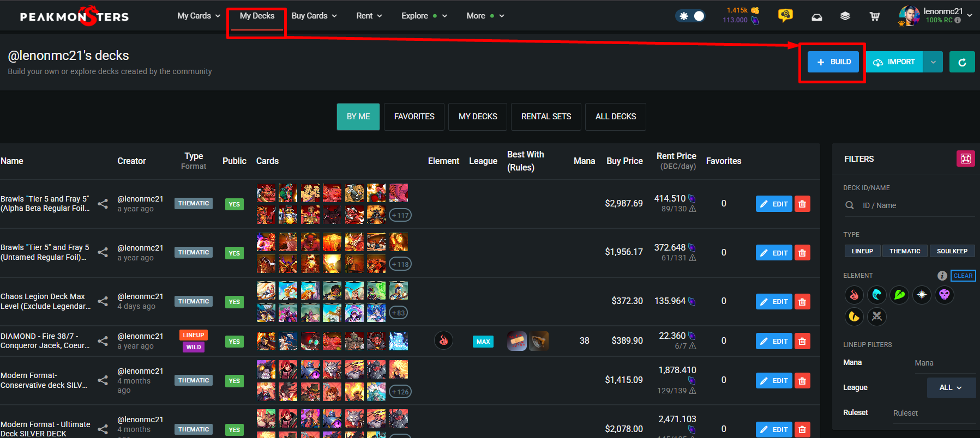The width and height of the screenshot is (980, 438).
Task: Edit the Chaos Legion Deck Max Level deck
Action: 774,301
